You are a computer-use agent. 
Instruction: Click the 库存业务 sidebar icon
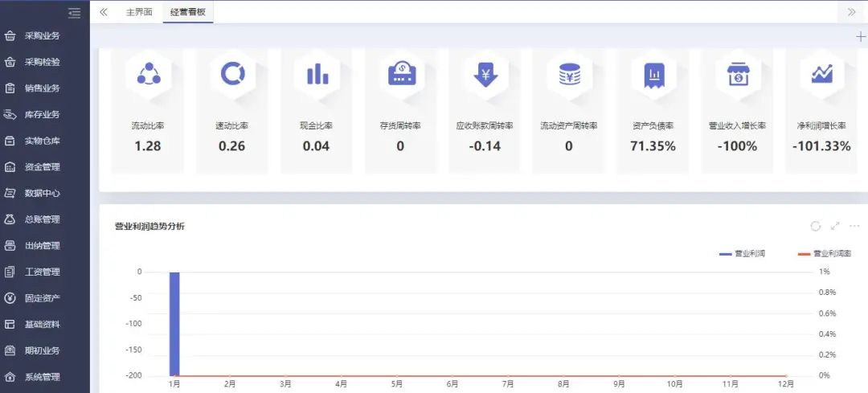pyautogui.click(x=10, y=114)
